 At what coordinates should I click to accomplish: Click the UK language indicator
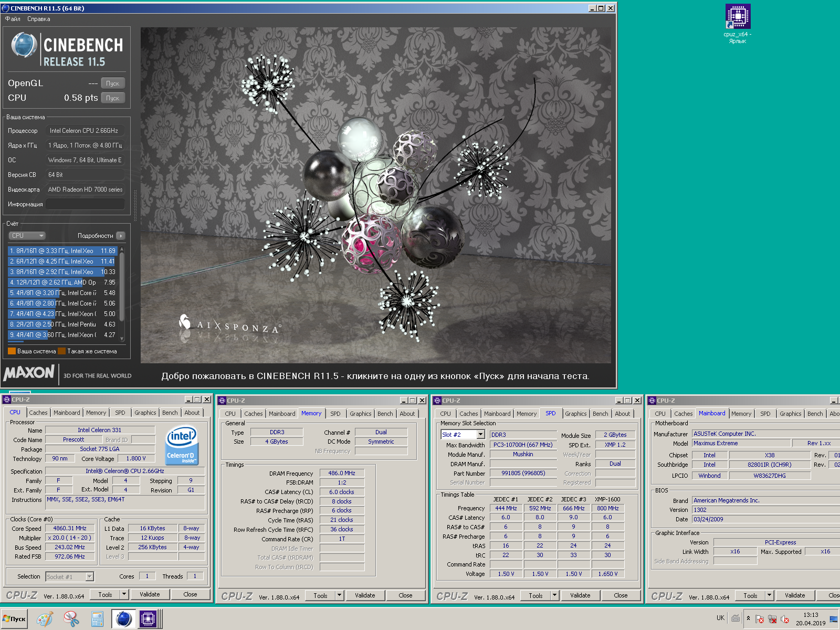click(720, 618)
